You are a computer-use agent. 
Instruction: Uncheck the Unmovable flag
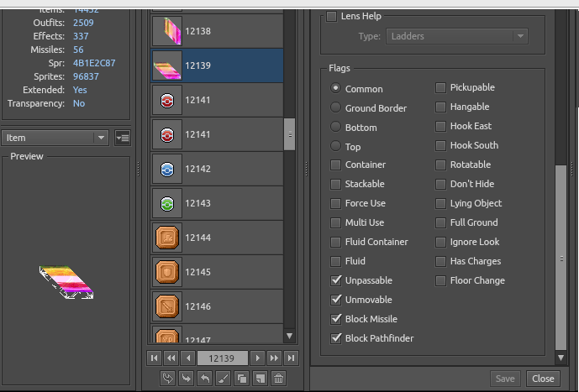(x=335, y=300)
